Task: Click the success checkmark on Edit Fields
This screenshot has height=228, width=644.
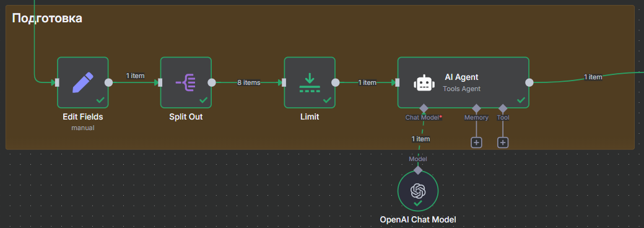Action: [x=100, y=100]
